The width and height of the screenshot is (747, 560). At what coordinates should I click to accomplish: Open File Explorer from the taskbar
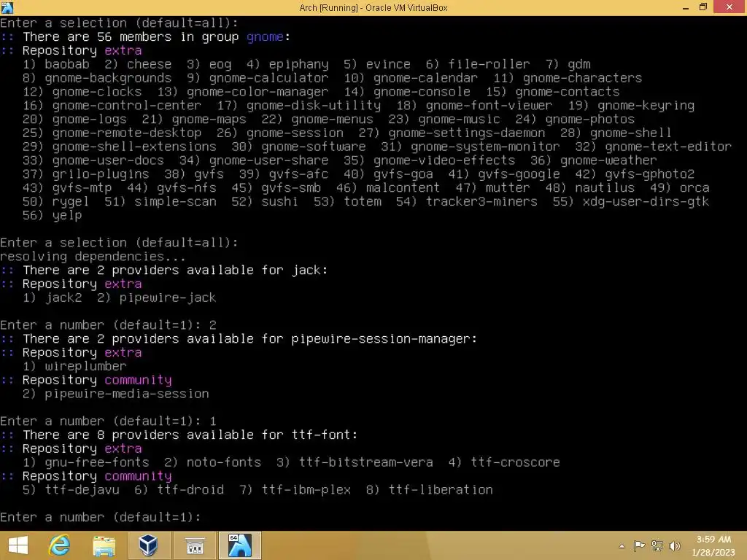pos(104,545)
